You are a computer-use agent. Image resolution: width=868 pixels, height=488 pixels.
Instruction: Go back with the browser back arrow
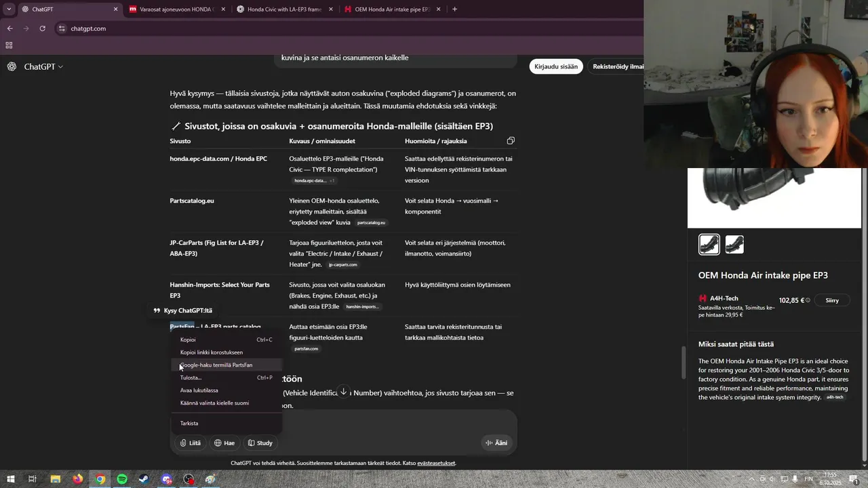click(x=9, y=28)
